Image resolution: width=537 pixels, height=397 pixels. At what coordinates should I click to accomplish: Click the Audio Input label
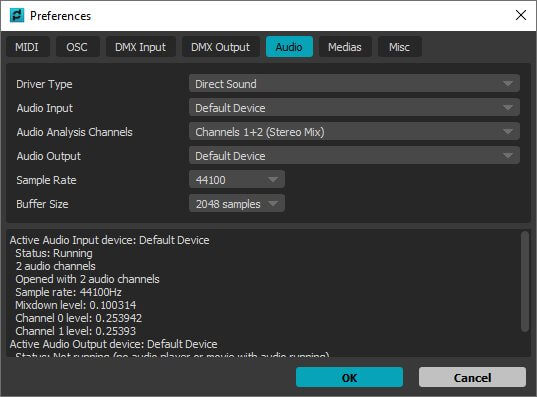point(45,108)
